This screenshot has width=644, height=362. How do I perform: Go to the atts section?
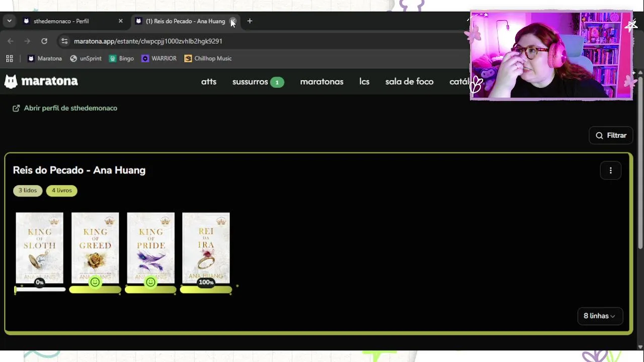209,82
